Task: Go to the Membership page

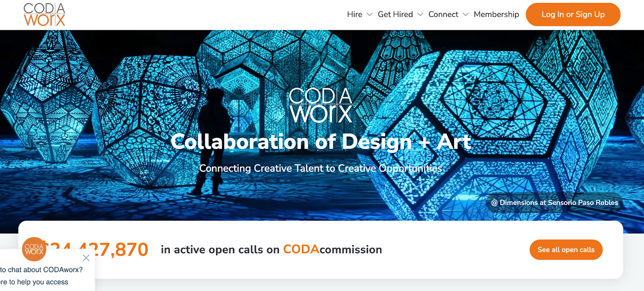Action: tap(496, 14)
